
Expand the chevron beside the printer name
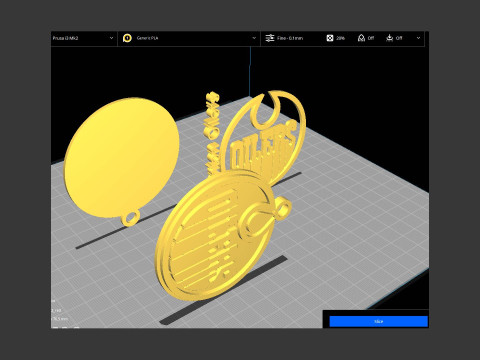click(111, 38)
